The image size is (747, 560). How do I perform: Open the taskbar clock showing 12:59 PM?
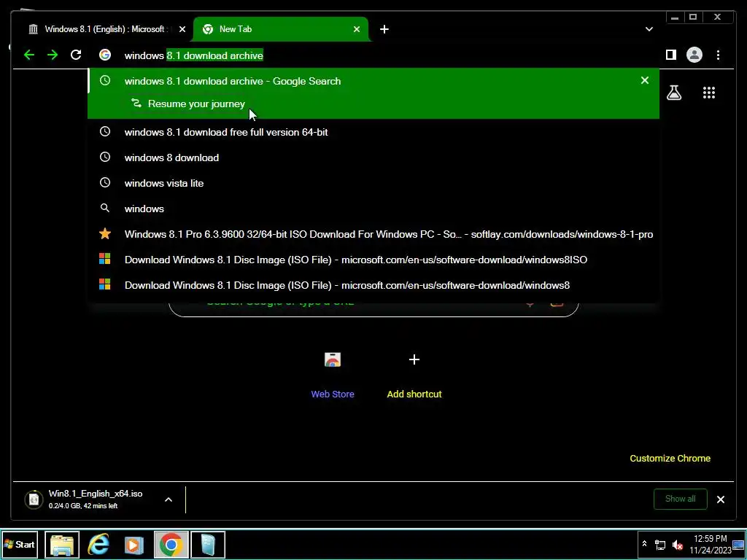click(711, 544)
